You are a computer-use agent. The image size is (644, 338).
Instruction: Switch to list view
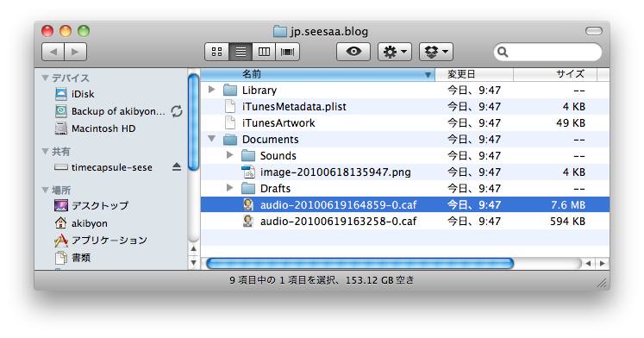[x=241, y=52]
